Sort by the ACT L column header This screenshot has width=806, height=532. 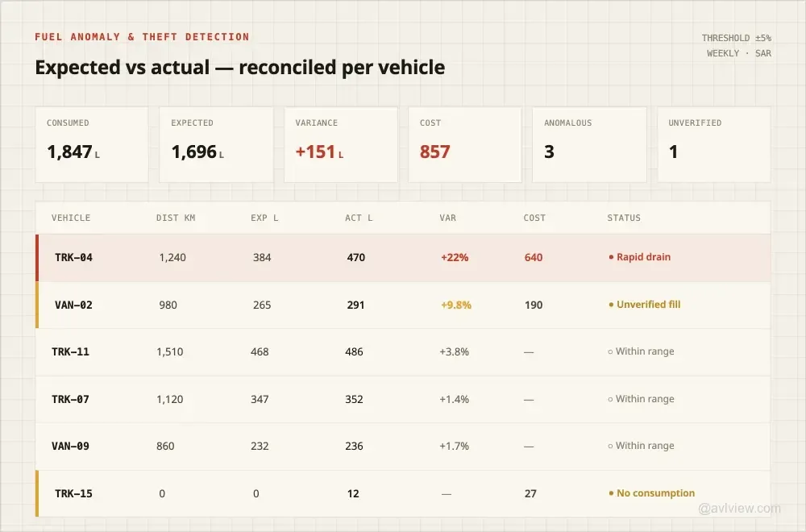click(x=359, y=218)
